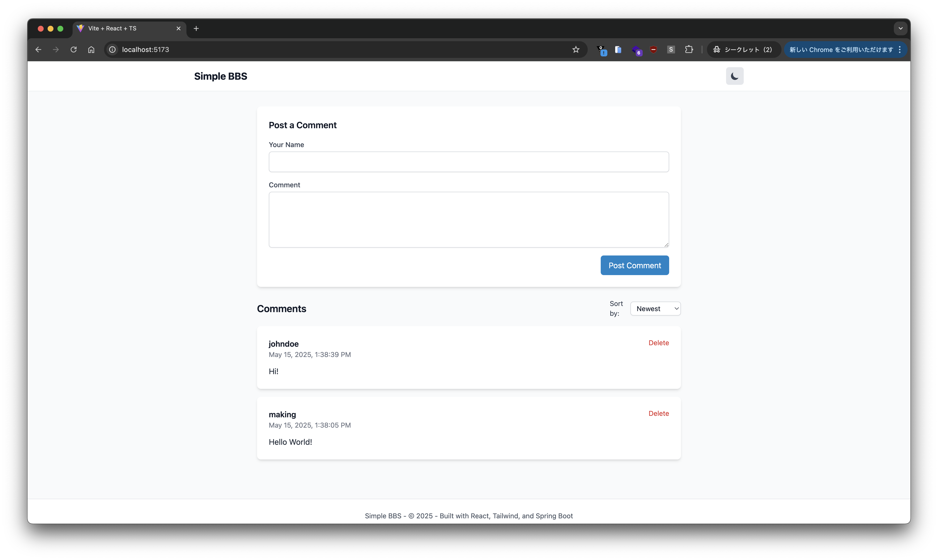Click the site info icon beside the URL

click(x=113, y=50)
